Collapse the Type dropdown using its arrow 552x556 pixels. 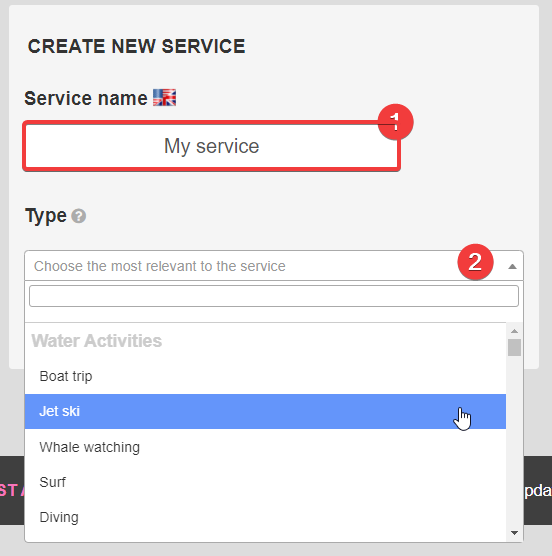512,266
